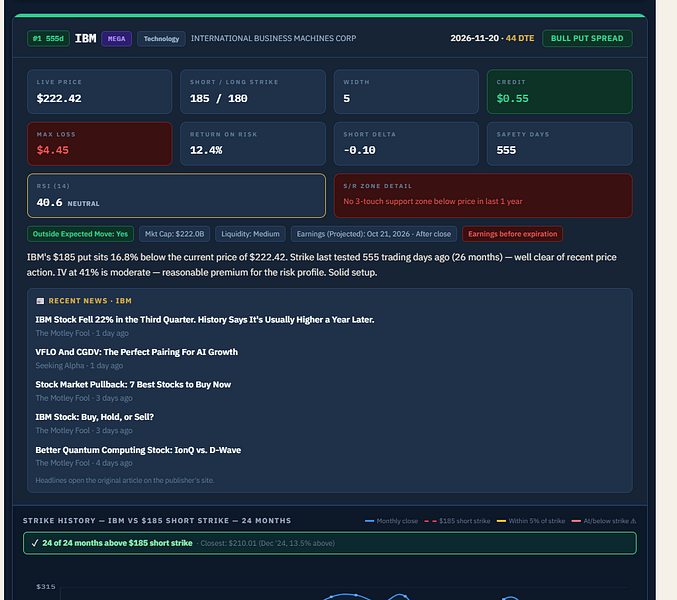Click the $315 chart axis label
The width and height of the screenshot is (677, 600).
pyautogui.click(x=46, y=587)
